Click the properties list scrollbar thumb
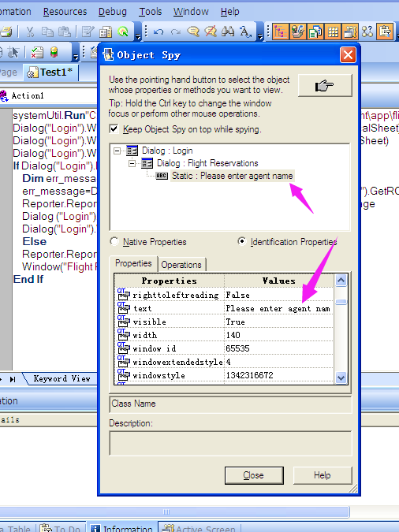This screenshot has height=532, width=399. pos(341,302)
